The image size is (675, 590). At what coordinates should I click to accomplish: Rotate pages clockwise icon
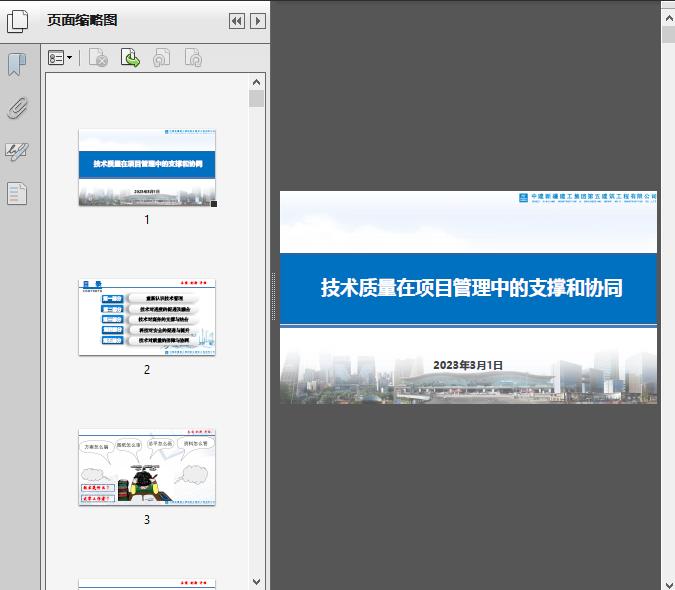193,58
